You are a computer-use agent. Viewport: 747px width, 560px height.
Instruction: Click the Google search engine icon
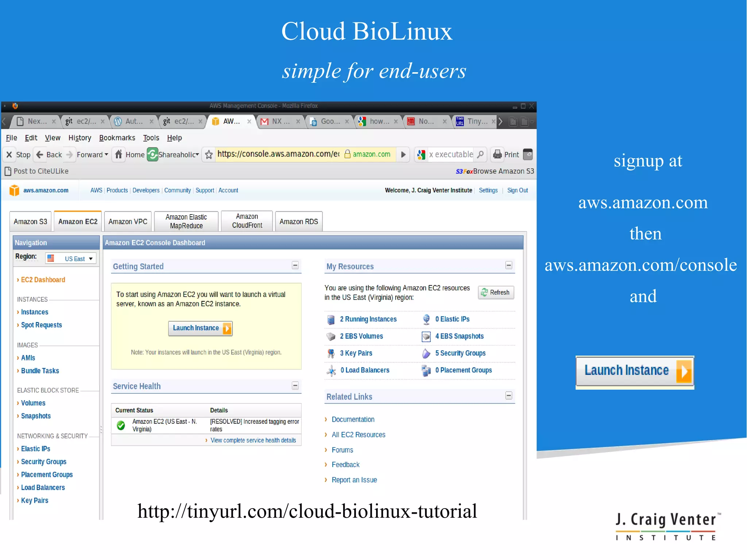tap(421, 155)
